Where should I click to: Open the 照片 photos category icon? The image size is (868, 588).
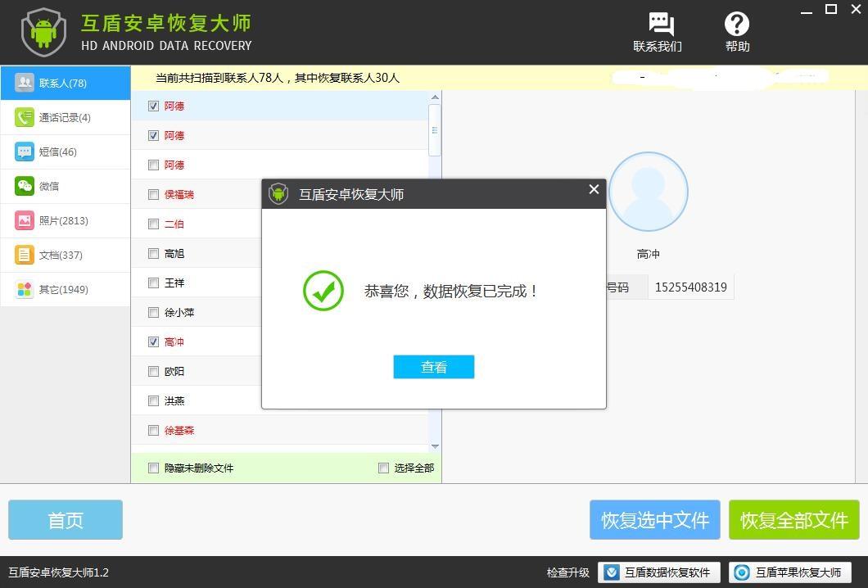click(x=24, y=220)
